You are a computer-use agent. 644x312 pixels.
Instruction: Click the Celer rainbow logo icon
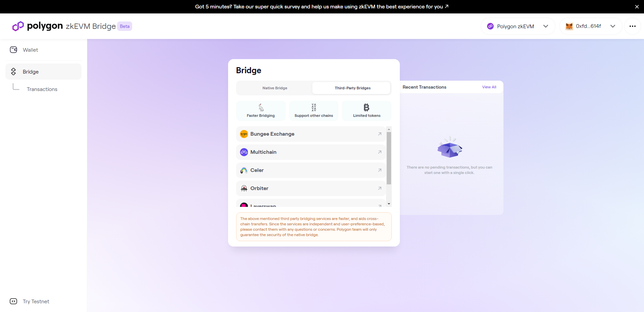[x=244, y=170]
